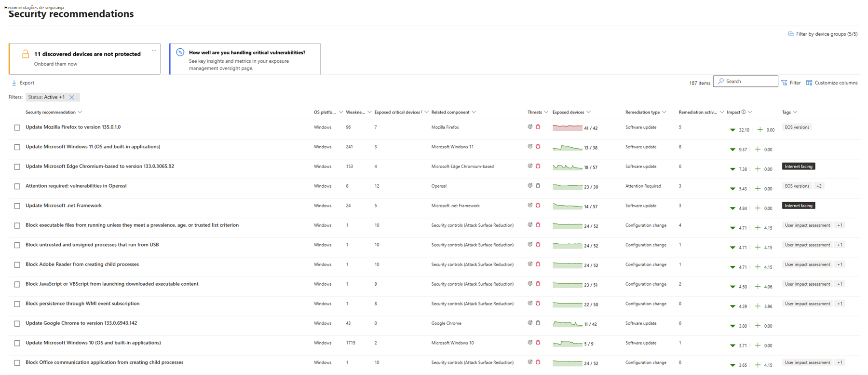
Task: Click the threat insights target icon for Openssl row
Action: tap(530, 186)
